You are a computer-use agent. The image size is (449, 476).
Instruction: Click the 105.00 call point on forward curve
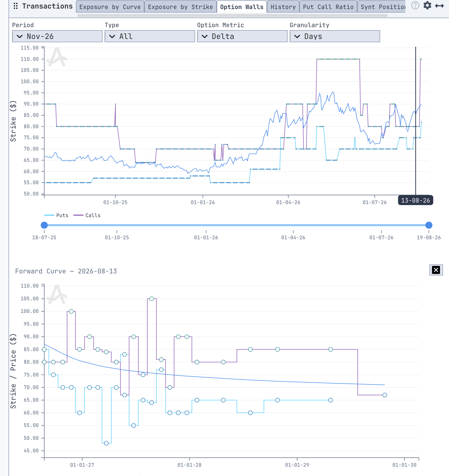tap(152, 299)
